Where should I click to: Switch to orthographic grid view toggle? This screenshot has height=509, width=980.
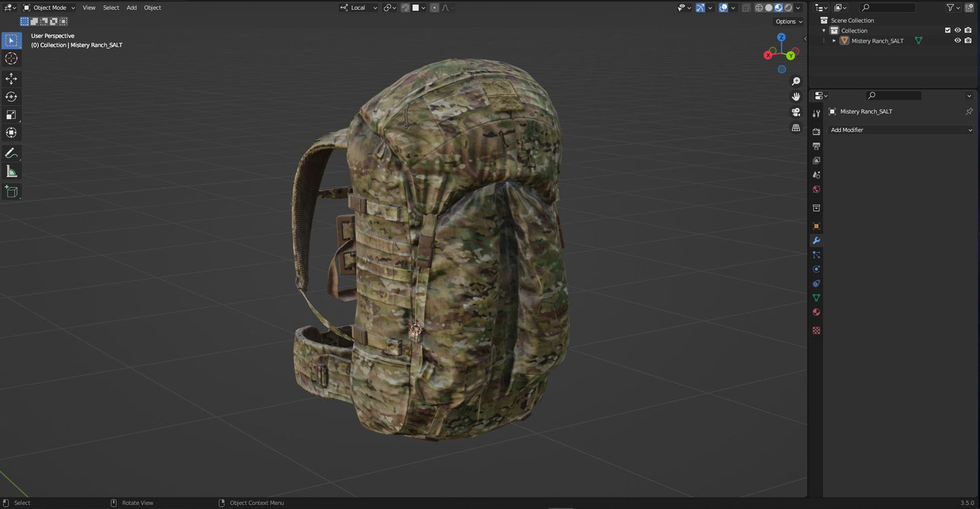[796, 128]
